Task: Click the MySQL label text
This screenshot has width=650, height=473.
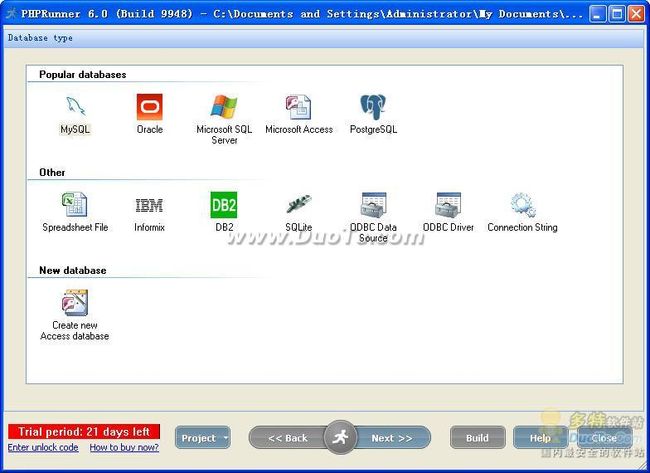Action: [75, 129]
